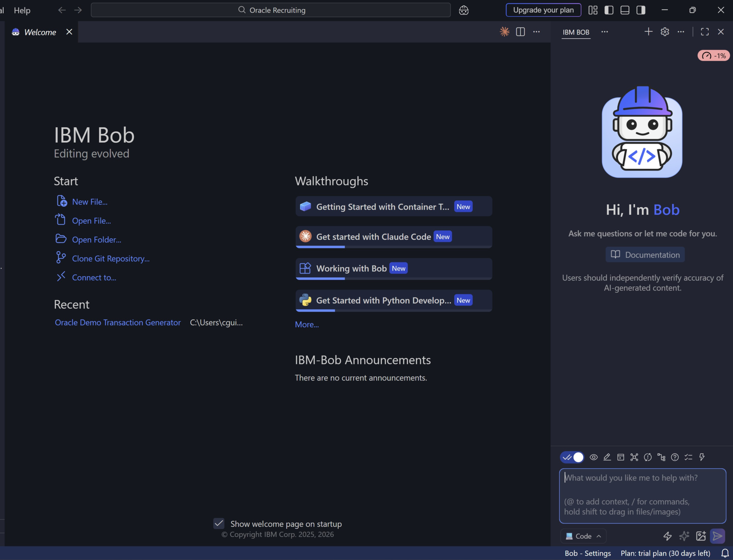
Task: Toggle the pencil (edit) auto-approve icon
Action: 607,457
